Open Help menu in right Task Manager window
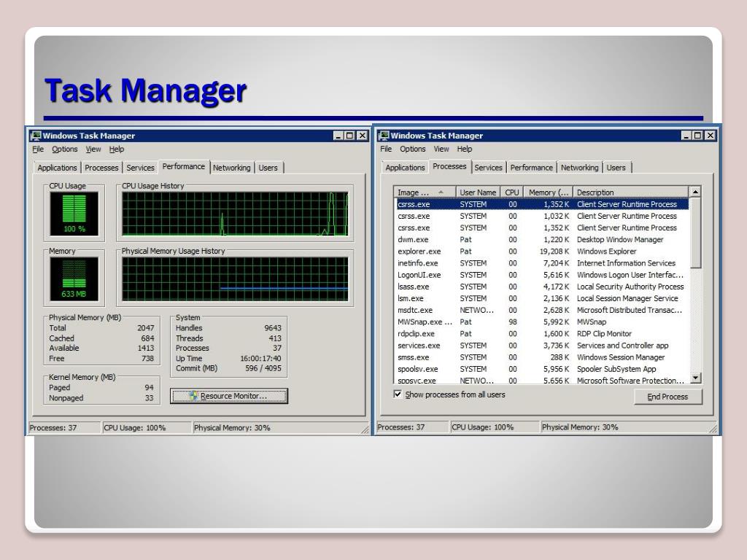Screen dimensions: 747x560 (465, 149)
